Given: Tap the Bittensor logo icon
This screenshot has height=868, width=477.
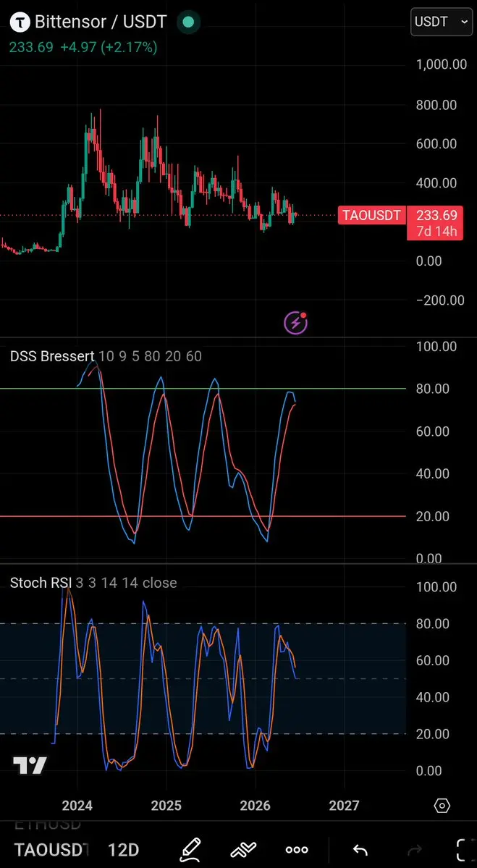Looking at the screenshot, I should 21,22.
